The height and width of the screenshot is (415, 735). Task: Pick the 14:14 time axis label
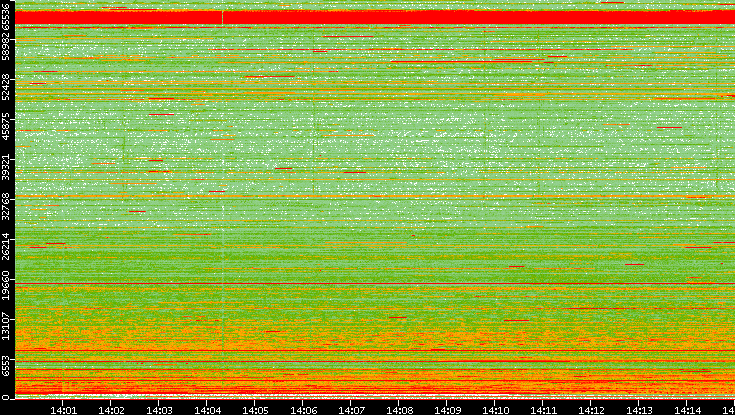tap(687, 410)
